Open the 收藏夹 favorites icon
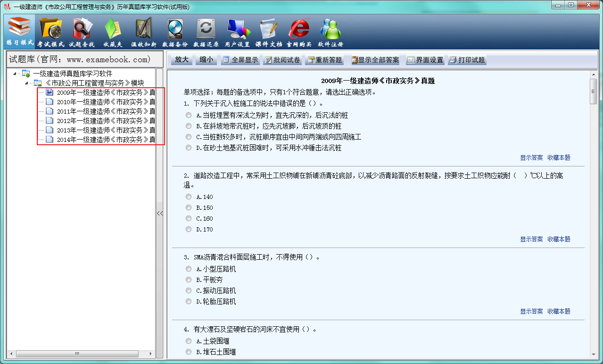 113,32
